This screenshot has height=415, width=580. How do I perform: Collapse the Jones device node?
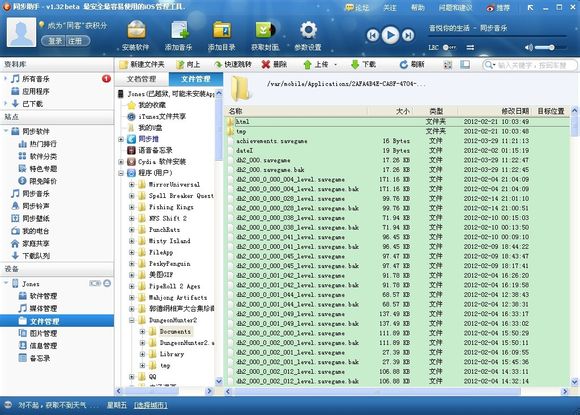[5, 283]
